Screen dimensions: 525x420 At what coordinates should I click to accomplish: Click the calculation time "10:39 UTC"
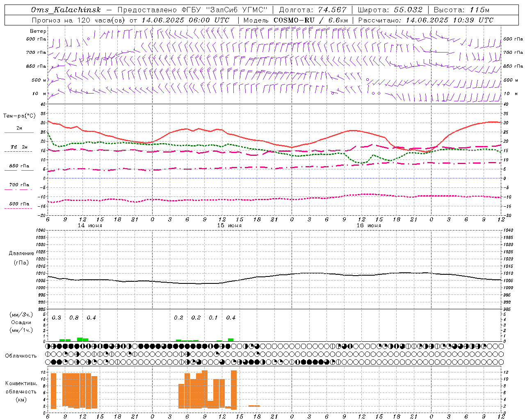472,20
